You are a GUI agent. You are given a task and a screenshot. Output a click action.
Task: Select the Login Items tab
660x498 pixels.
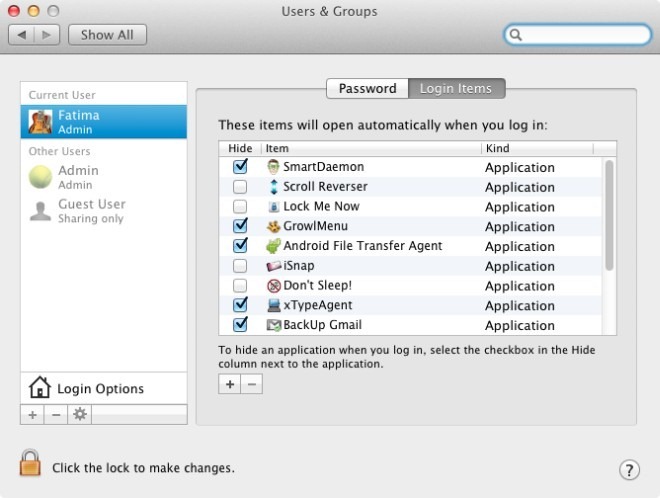(x=456, y=88)
